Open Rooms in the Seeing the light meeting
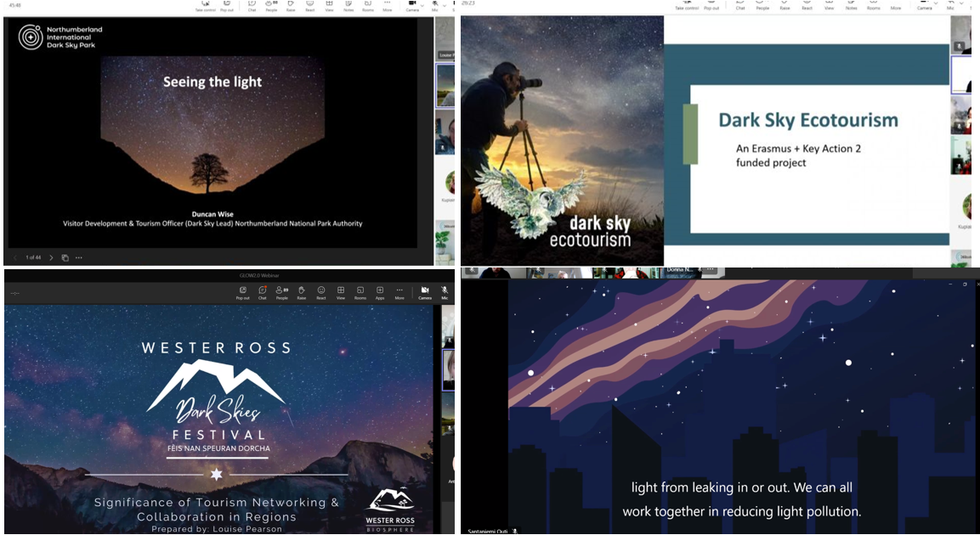Image resolution: width=980 pixels, height=535 pixels. 368,6
